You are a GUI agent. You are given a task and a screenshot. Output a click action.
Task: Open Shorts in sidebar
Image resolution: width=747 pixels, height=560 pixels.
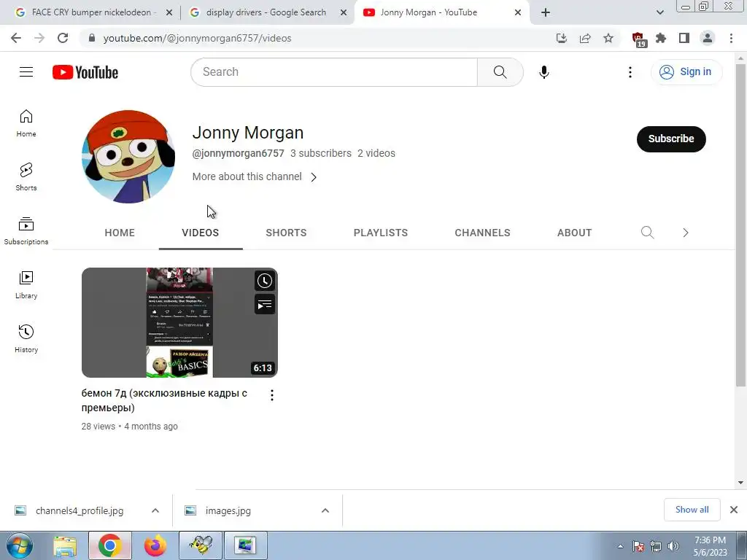click(26, 176)
